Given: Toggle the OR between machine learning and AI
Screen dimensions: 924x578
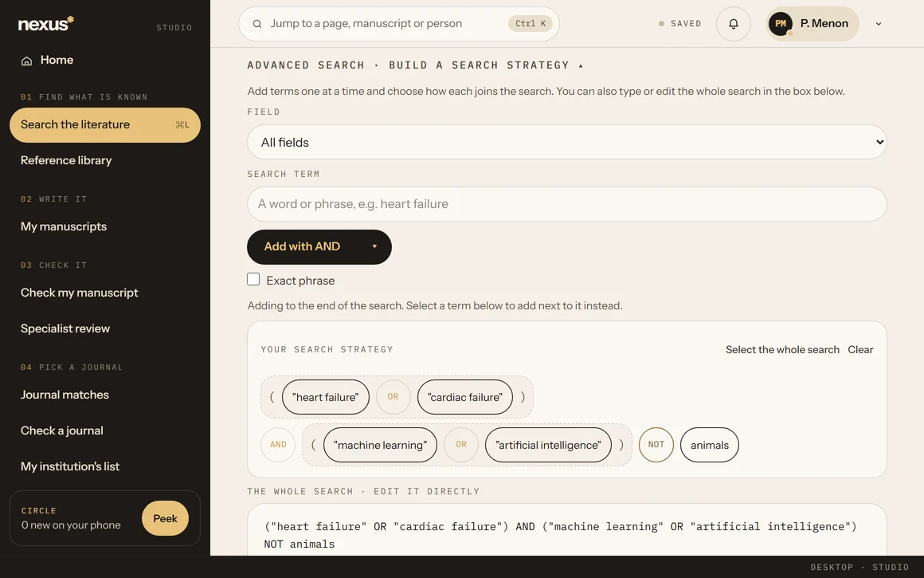Looking at the screenshot, I should pos(461,445).
